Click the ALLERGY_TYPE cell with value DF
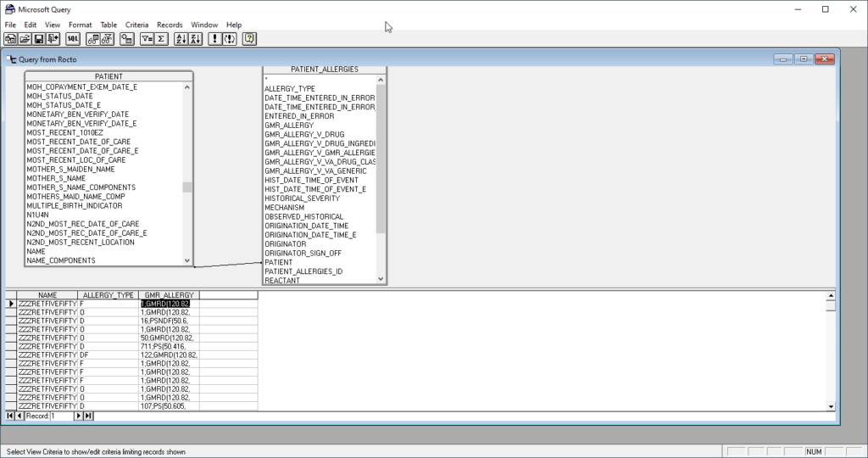868x458 pixels. coord(108,355)
